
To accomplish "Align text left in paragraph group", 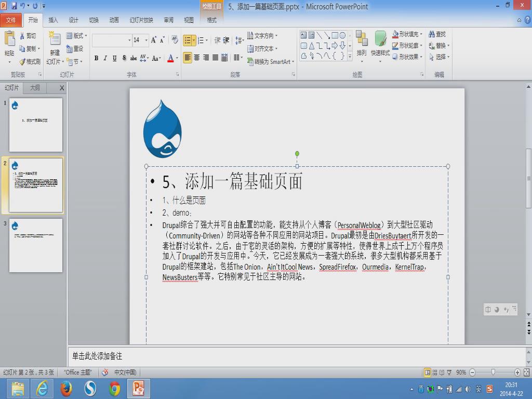I will [187, 57].
